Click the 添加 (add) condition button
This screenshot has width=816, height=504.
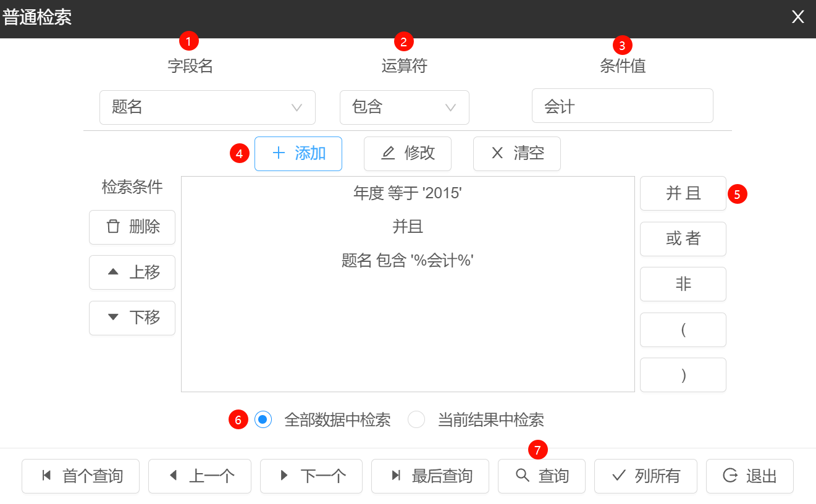(298, 153)
